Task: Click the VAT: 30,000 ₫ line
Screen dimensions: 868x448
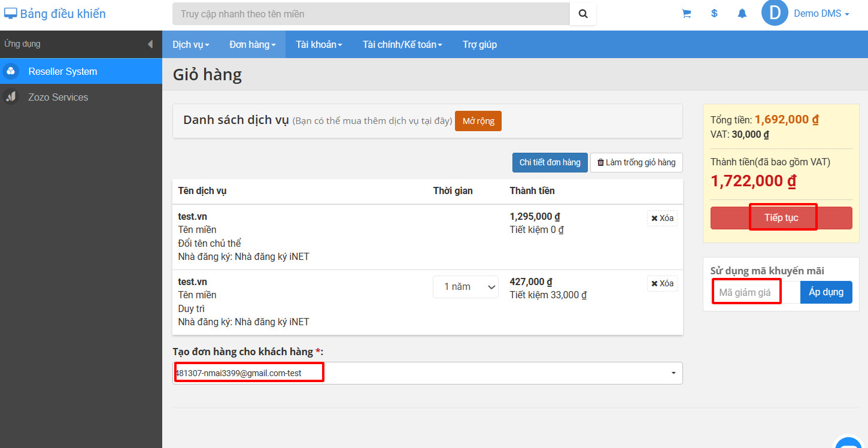Action: (740, 135)
